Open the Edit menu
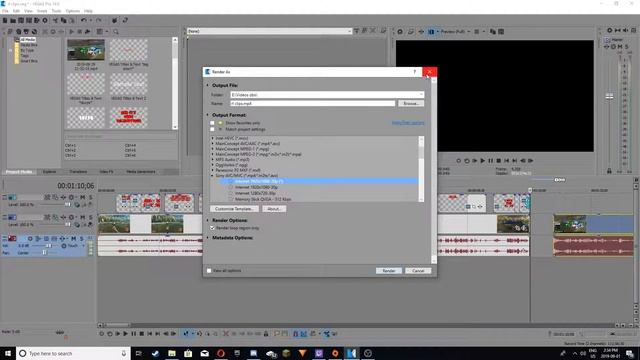Image resolution: width=640 pixels, height=360 pixels. coord(16,11)
